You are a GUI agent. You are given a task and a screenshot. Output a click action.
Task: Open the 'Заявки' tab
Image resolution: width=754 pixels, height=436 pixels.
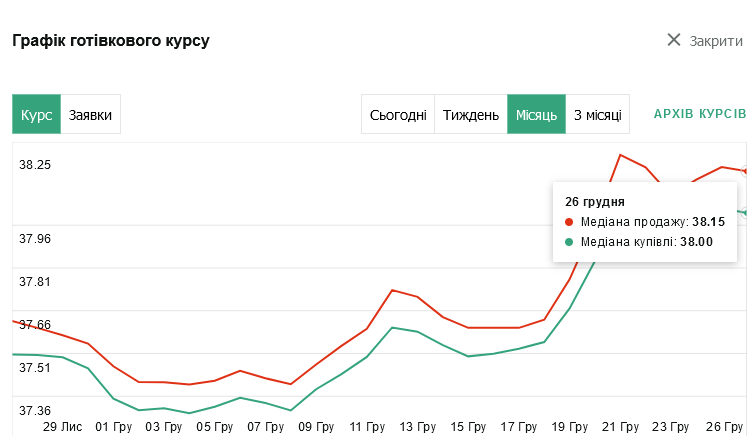[x=90, y=115]
